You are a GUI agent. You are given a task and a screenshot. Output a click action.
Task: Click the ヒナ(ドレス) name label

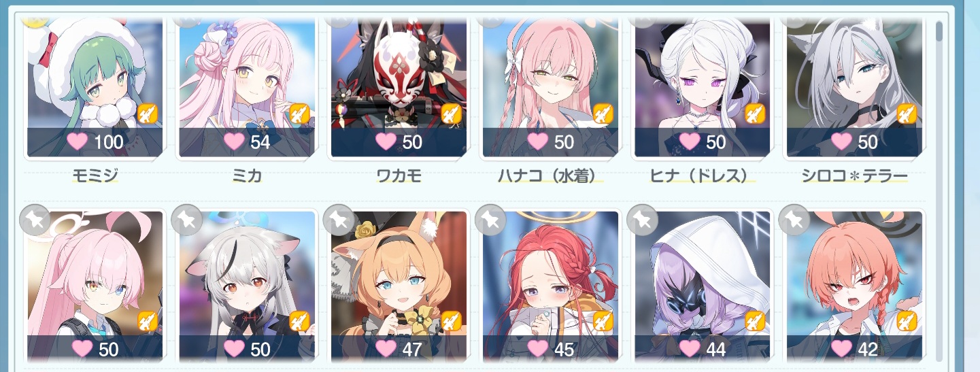[x=703, y=177]
